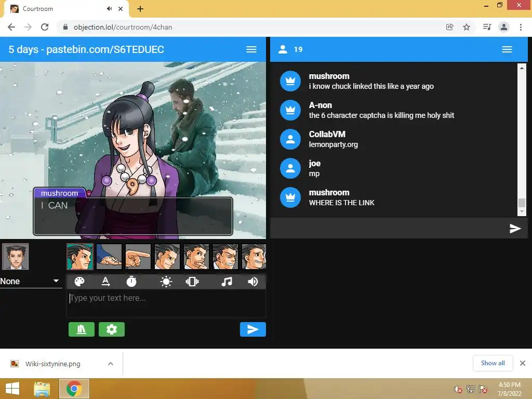This screenshot has width=532, height=399.
Task: Click the '5 days - pastebin.com/S6TEDUEC' title
Action: pyautogui.click(x=86, y=49)
